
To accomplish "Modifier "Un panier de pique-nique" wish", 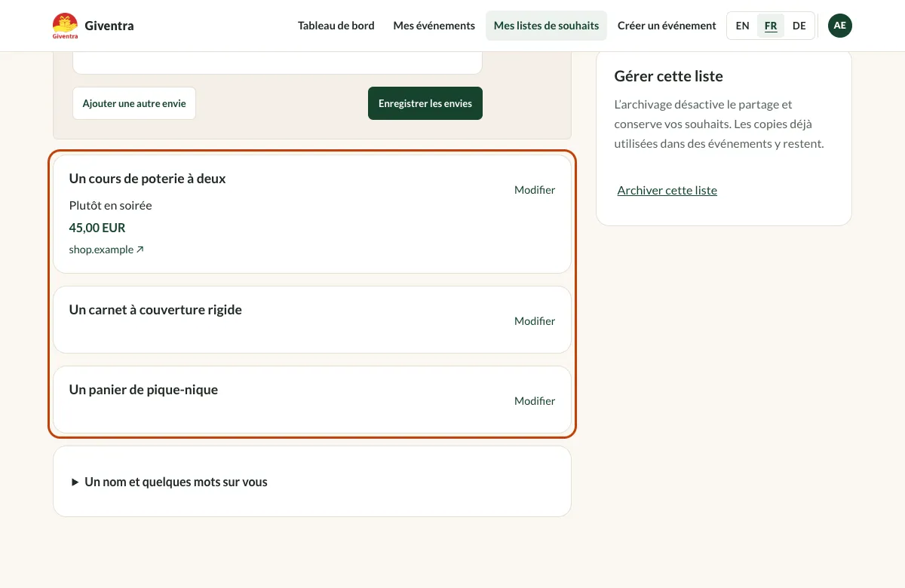I will [535, 401].
